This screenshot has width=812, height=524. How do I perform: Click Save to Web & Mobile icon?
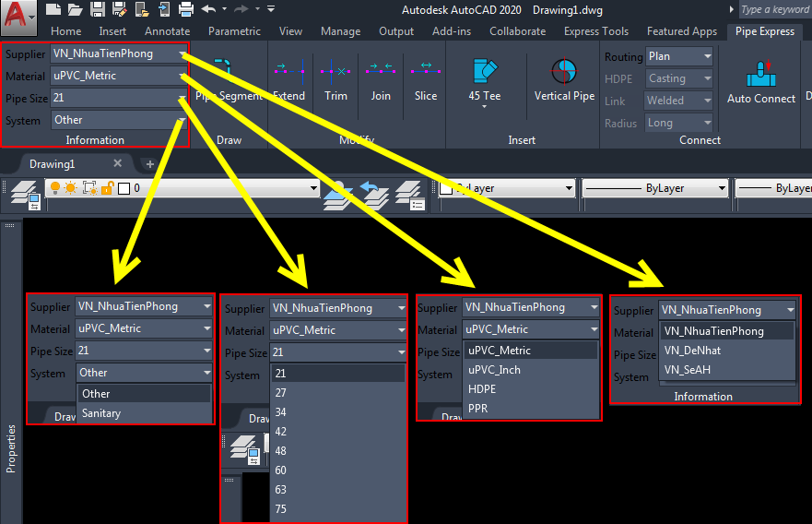164,9
